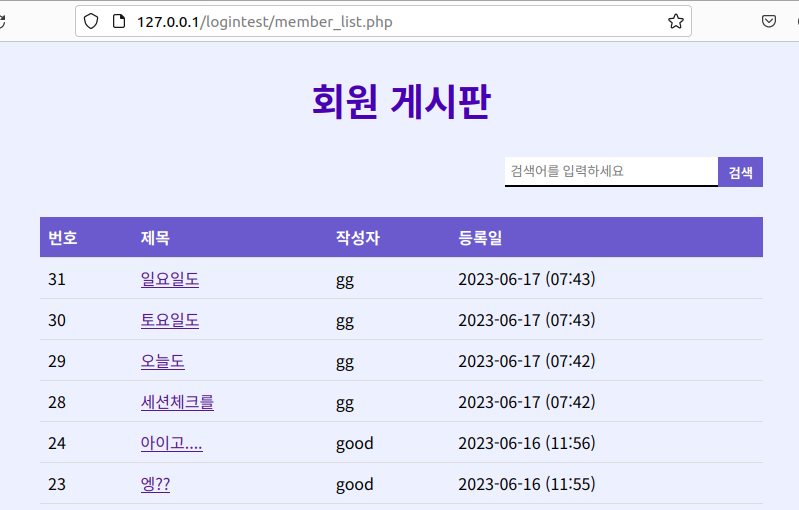Click author gg in row 30
Image resolution: width=799 pixels, height=510 pixels.
[x=345, y=321]
